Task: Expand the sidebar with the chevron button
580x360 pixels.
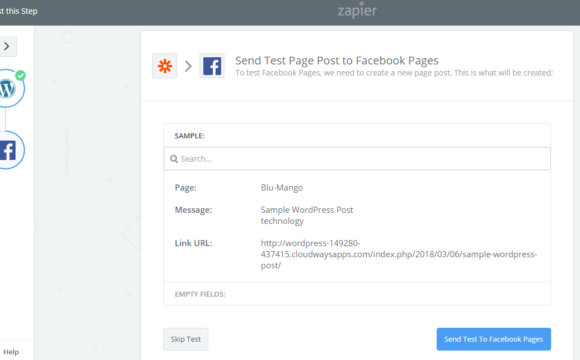Action: (x=7, y=47)
